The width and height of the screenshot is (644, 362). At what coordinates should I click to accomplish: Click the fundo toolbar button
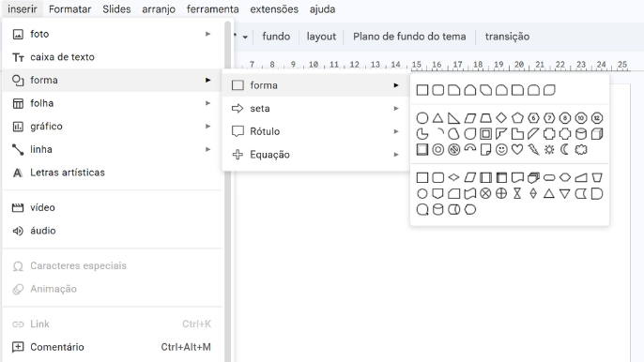276,37
